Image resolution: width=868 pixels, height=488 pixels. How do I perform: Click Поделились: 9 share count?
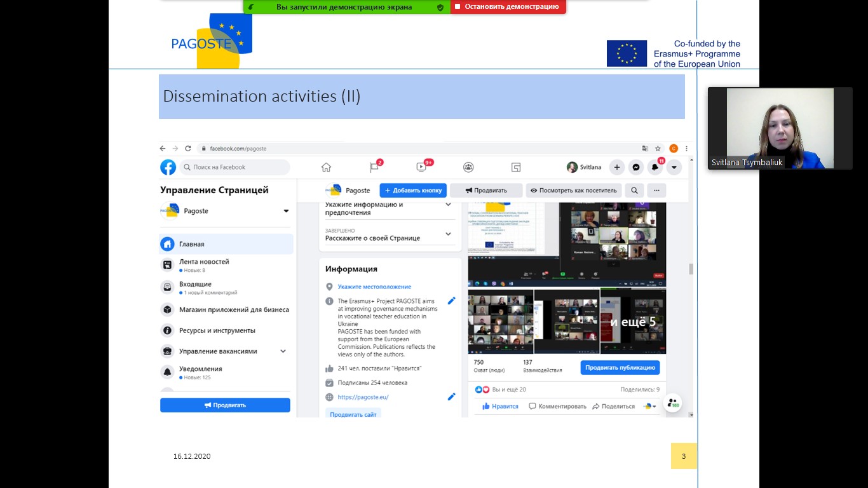tap(640, 390)
